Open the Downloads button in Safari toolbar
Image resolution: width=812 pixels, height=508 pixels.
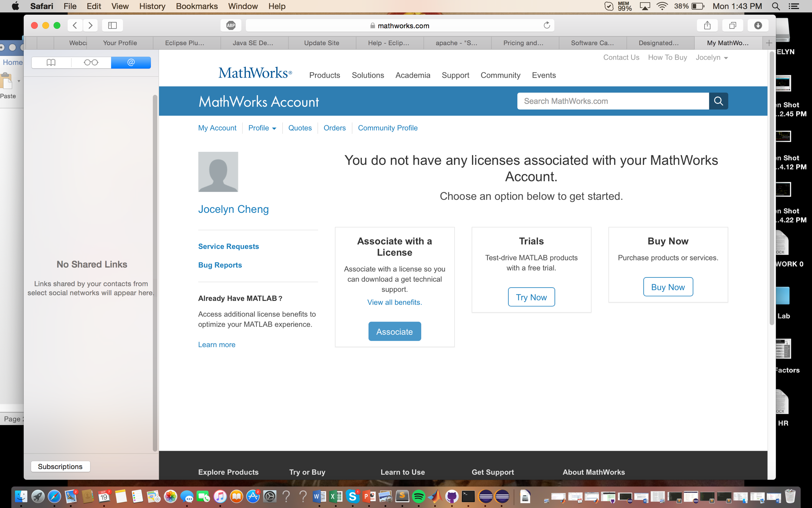click(758, 25)
